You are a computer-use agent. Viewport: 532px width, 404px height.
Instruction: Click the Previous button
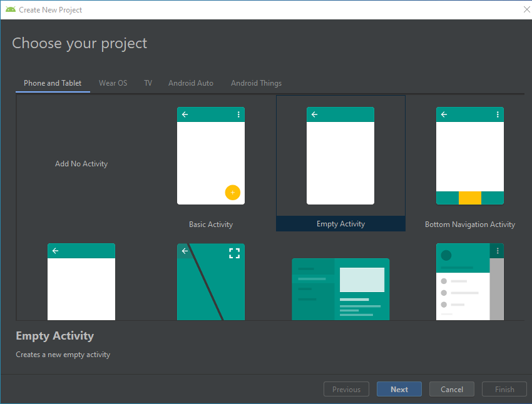(346, 389)
